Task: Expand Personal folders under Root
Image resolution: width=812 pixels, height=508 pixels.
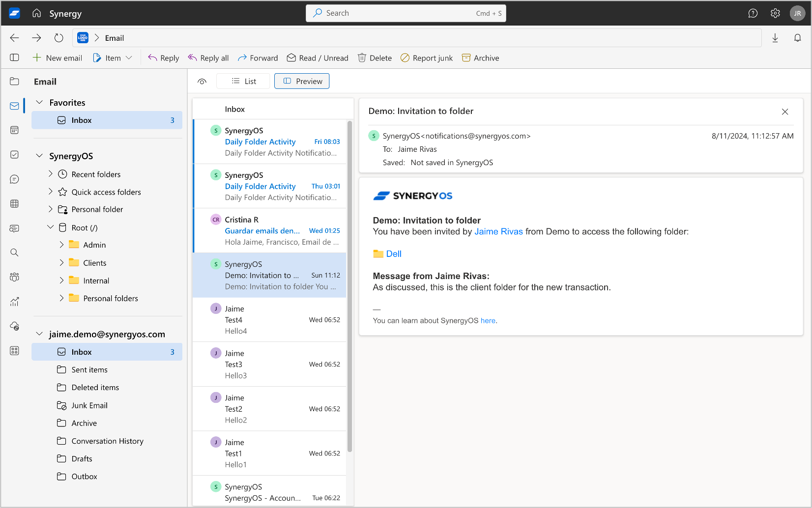Action: click(x=61, y=298)
